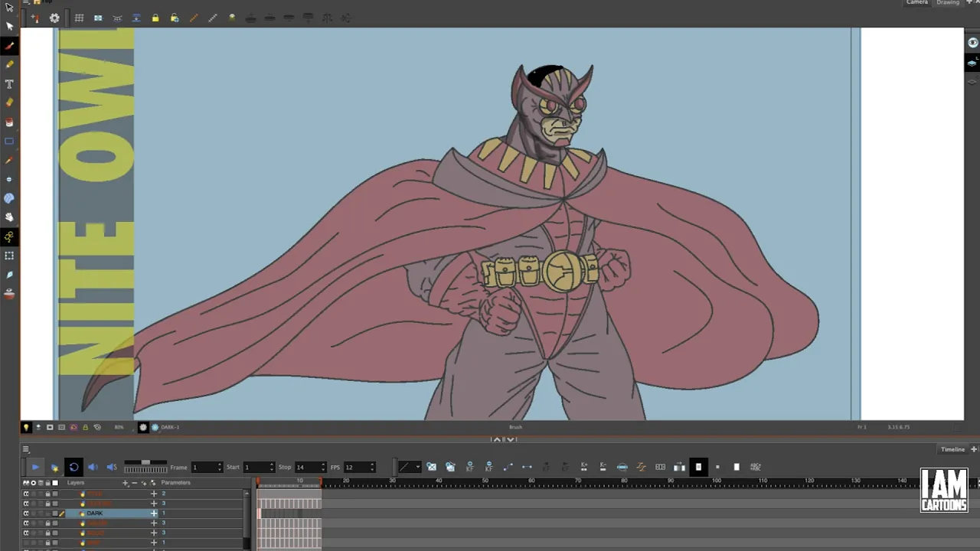Click the red playhead marker on timeline ruler

259,481
